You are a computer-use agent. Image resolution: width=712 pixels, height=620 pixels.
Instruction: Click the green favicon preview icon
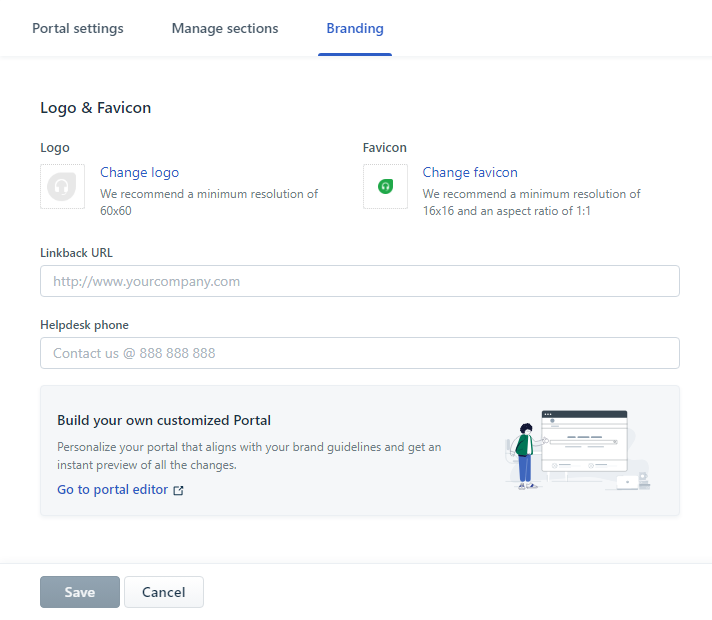tap(385, 187)
